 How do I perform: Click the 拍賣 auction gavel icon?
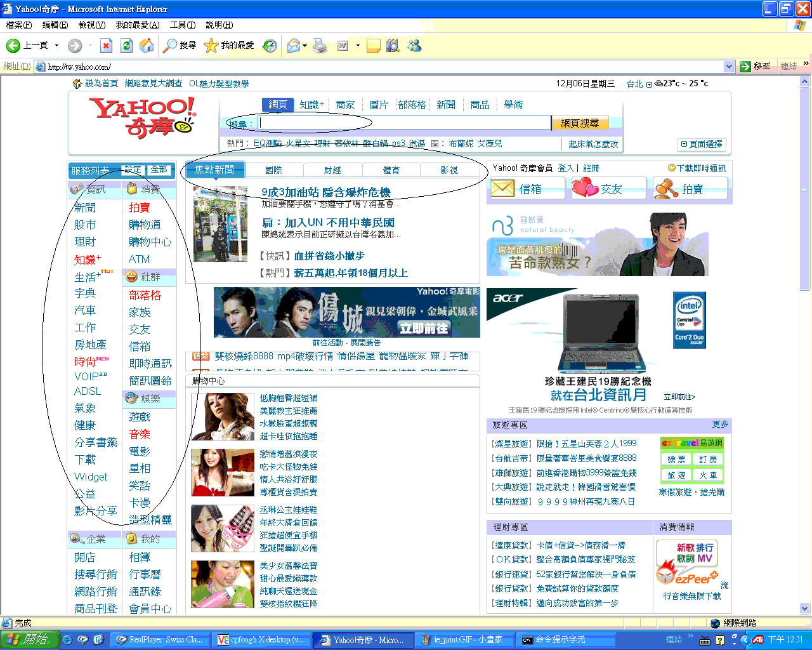667,189
